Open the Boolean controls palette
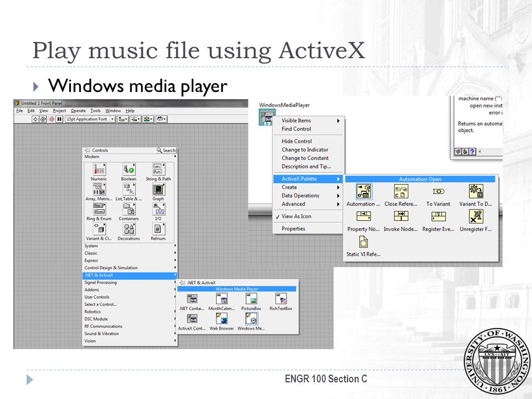This screenshot has width=532, height=399. coord(129,170)
